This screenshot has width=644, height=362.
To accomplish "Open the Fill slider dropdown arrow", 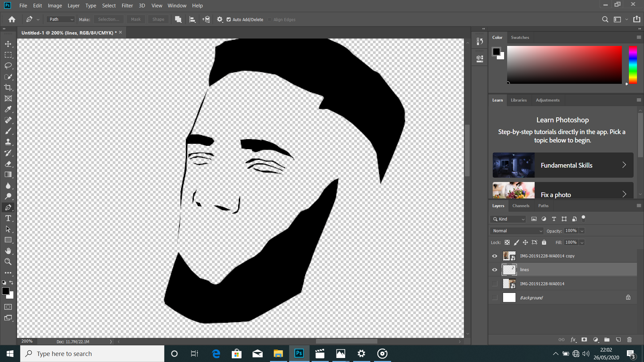I will coord(582,243).
